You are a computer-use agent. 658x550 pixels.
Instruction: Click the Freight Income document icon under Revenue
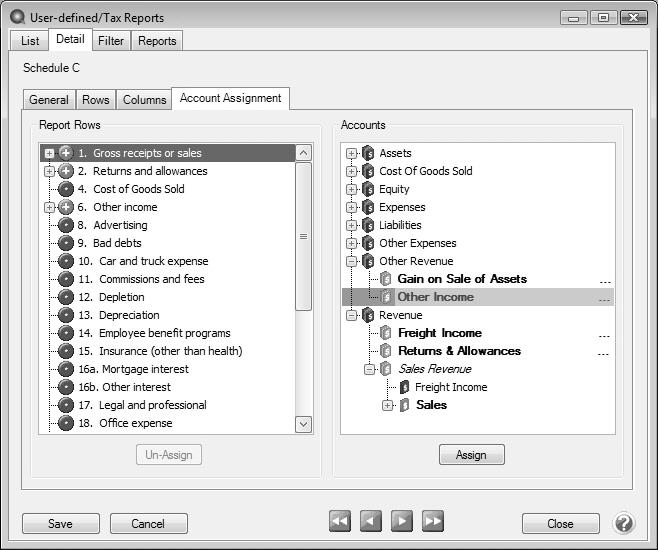click(386, 333)
